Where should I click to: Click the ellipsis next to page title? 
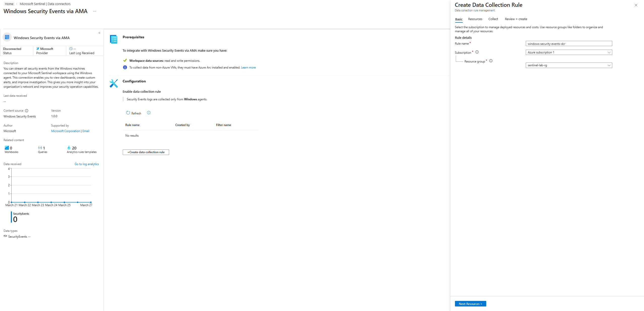[x=95, y=11]
